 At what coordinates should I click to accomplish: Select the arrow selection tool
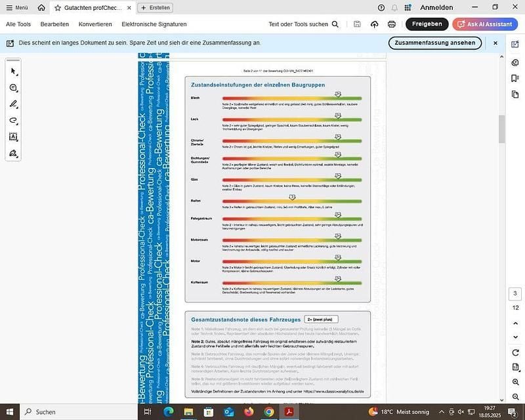[x=13, y=72]
